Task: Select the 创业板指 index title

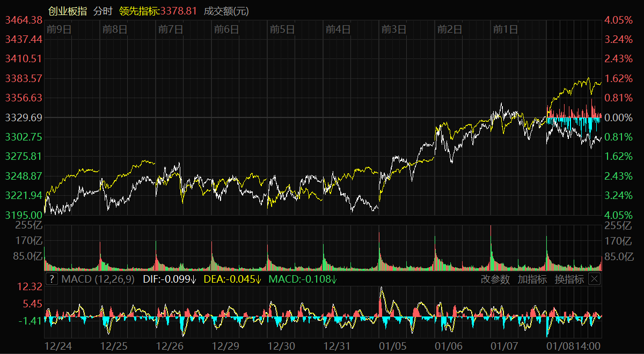Action: [67, 11]
